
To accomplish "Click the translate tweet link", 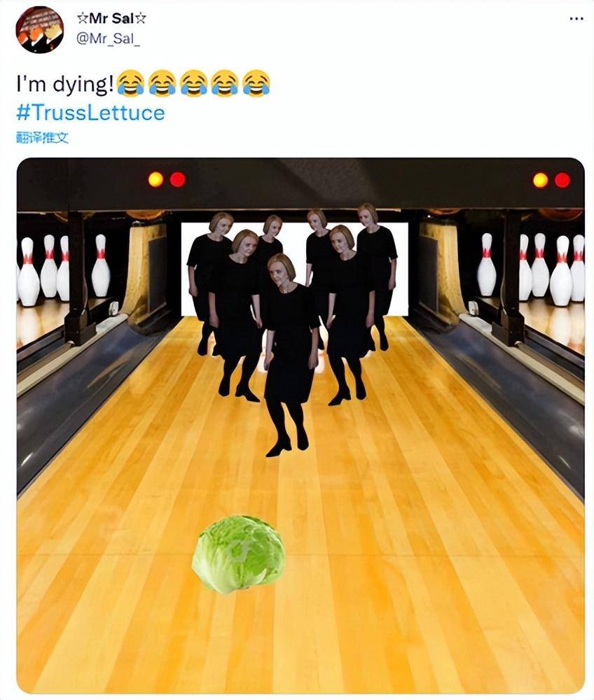I will coord(43,138).
